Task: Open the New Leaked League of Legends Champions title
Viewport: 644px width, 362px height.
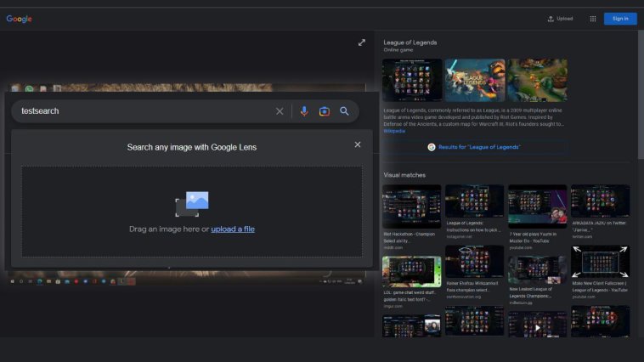Action: [x=531, y=292]
